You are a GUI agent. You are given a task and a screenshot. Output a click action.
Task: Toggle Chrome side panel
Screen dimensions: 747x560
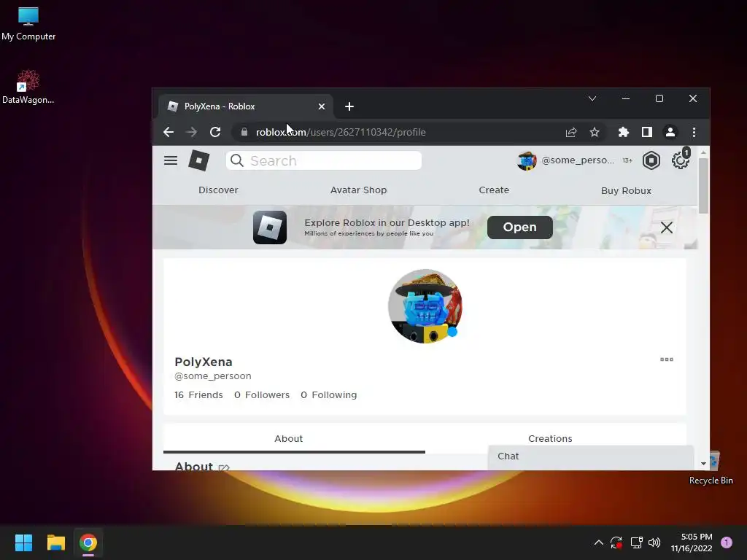646,132
